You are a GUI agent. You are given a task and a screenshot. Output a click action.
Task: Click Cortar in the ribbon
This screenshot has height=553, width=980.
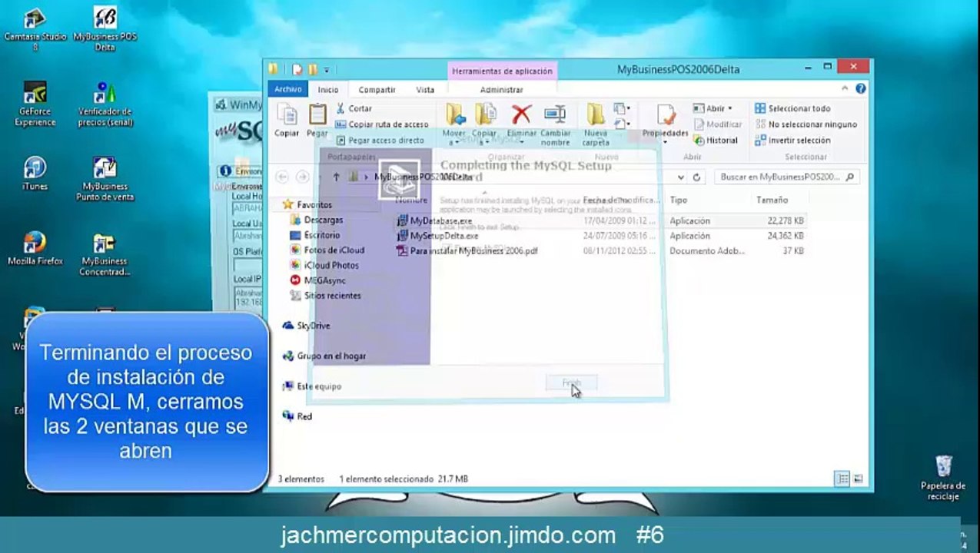(353, 108)
